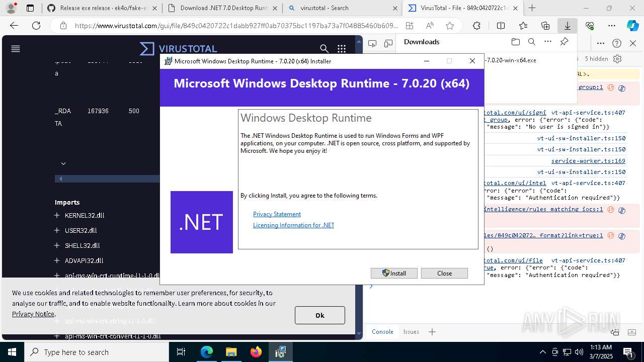
Task: Pin the Downloads panel
Action: [x=565, y=42]
